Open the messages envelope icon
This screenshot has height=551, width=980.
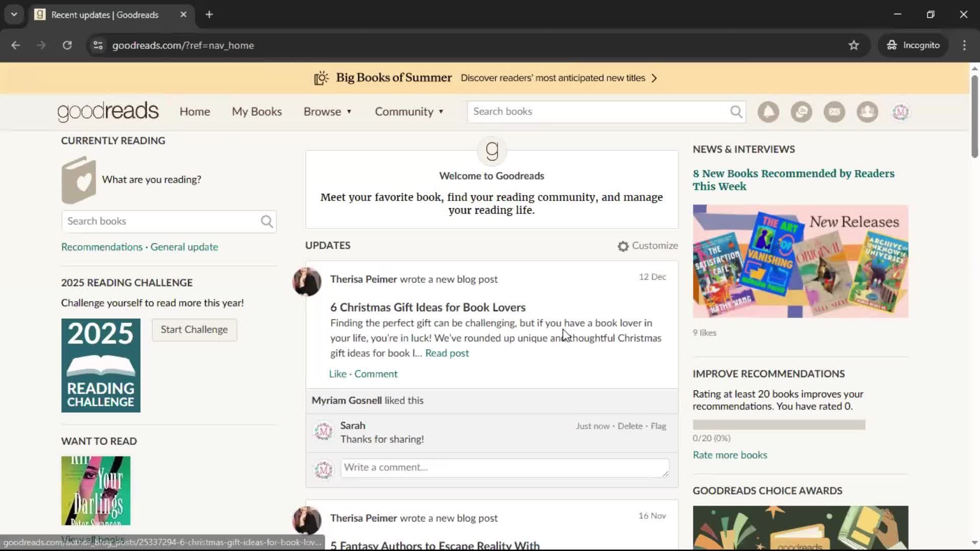pos(835,112)
